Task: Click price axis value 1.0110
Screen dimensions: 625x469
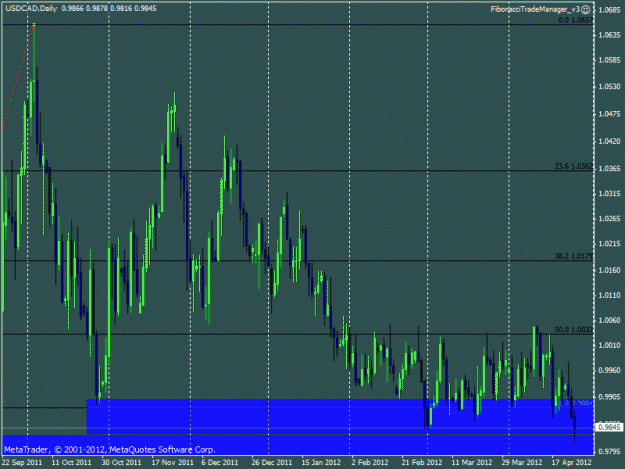Action: [609, 295]
